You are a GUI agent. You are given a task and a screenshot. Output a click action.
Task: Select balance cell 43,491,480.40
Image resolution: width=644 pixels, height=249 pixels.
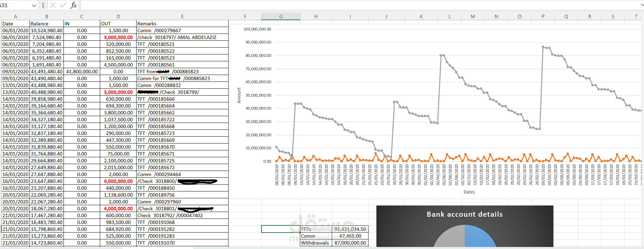47,72
